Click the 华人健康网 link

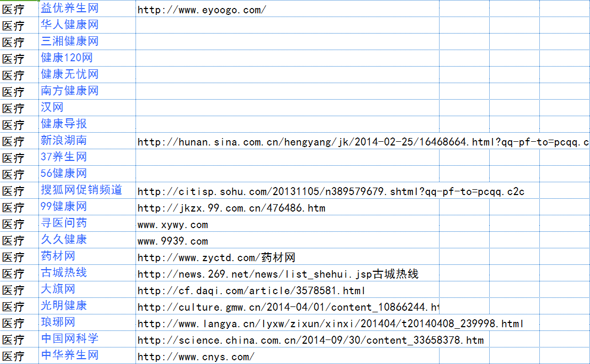[69, 25]
